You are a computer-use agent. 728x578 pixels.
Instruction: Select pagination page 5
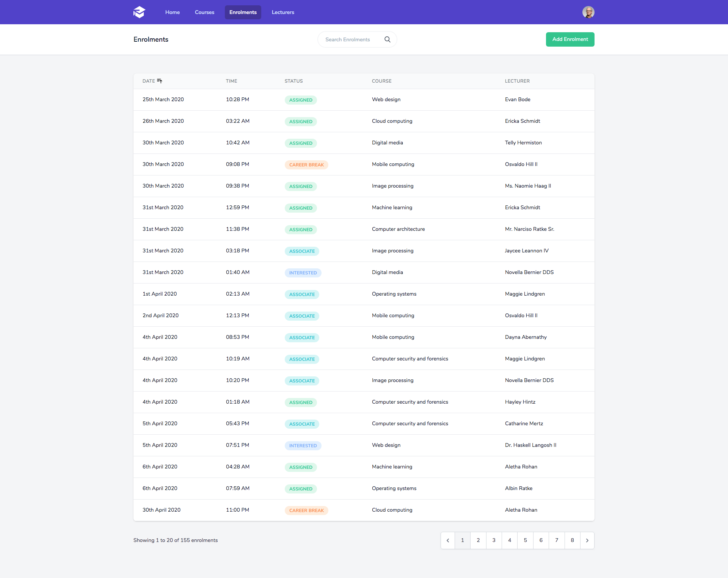click(x=525, y=540)
